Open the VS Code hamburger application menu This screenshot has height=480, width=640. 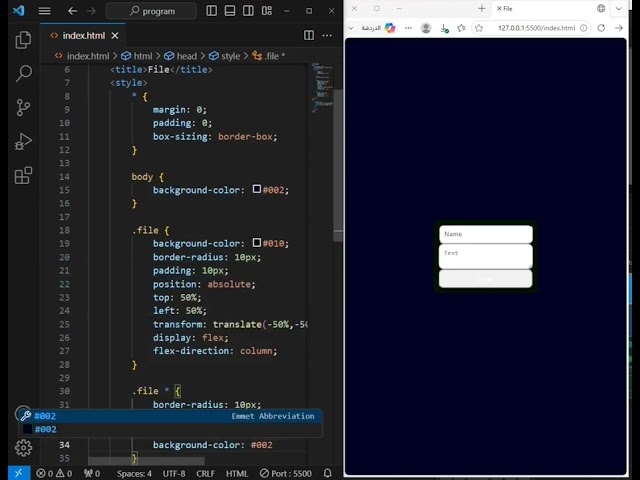44,11
